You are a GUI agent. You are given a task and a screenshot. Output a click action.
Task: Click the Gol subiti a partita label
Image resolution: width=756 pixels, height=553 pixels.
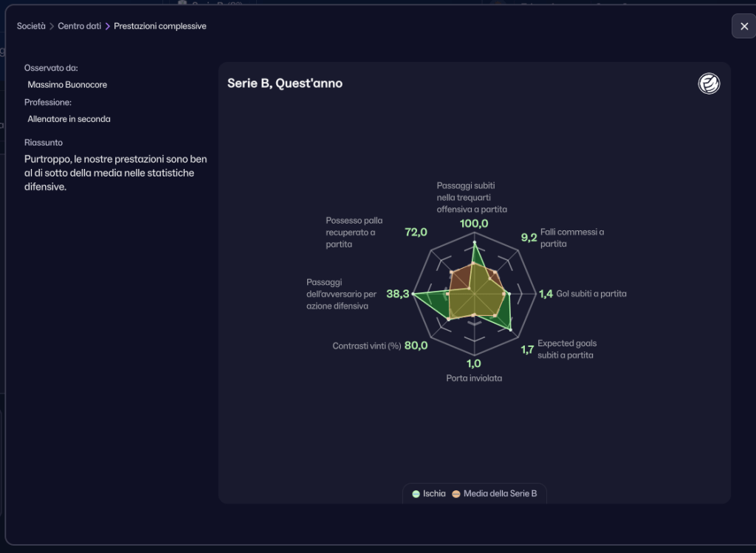tap(591, 294)
